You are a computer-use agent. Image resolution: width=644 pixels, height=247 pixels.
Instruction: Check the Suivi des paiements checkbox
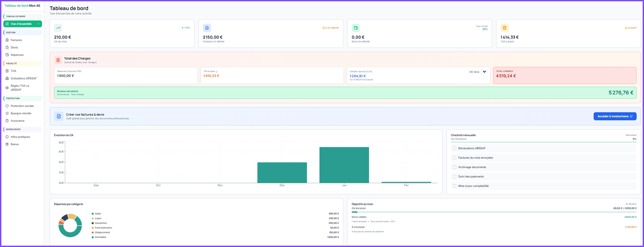(x=455, y=177)
